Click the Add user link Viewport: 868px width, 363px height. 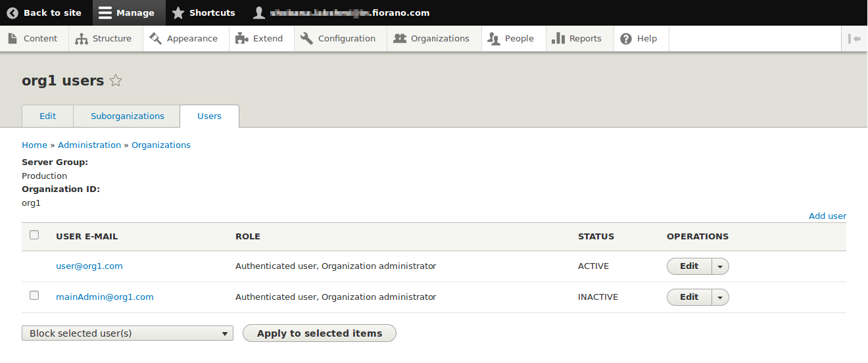[x=827, y=216]
